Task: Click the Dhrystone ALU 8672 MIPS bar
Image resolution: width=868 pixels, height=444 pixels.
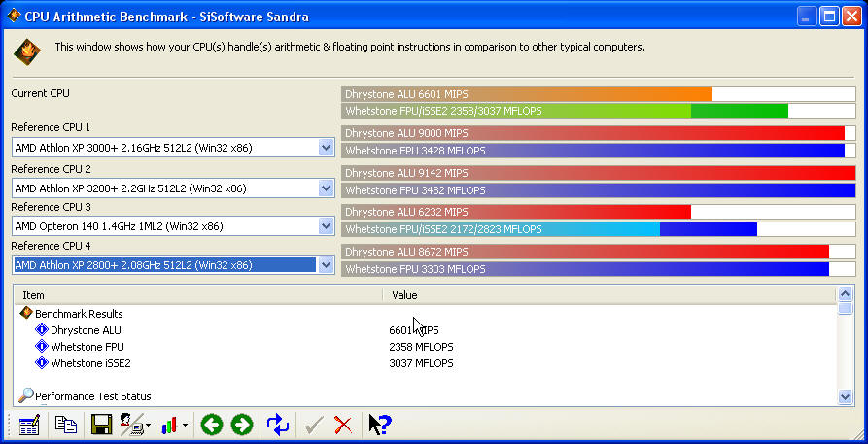Action: pos(599,252)
